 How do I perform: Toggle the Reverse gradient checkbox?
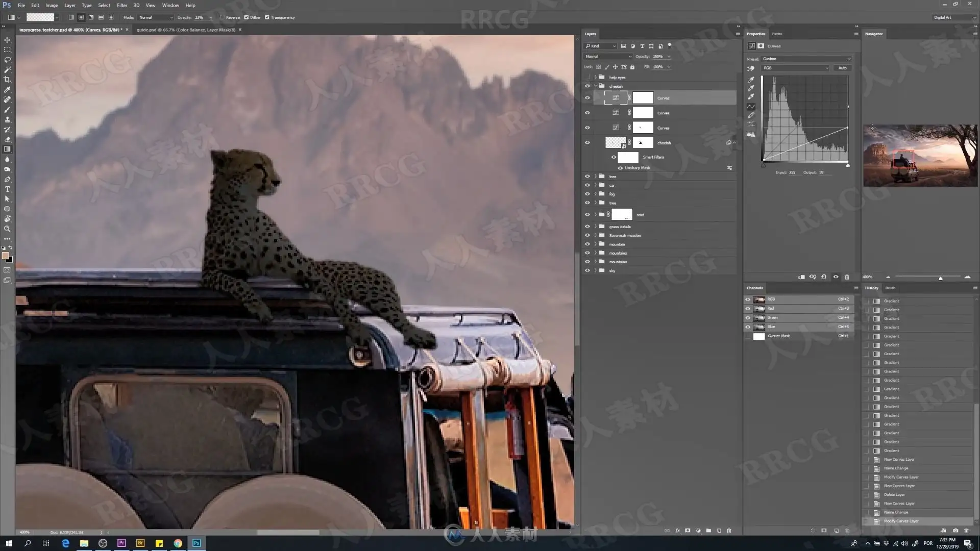tap(223, 17)
